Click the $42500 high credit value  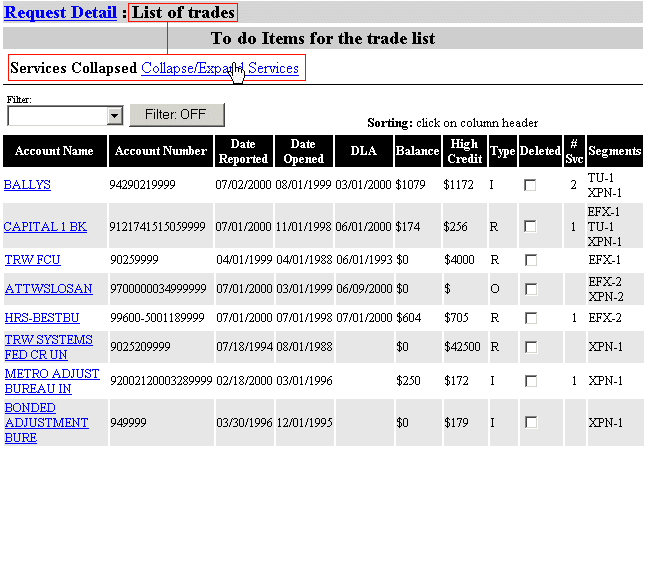462,347
